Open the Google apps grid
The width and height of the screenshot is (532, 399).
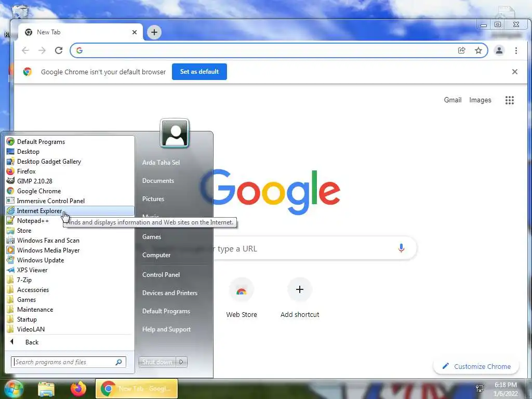coord(510,100)
